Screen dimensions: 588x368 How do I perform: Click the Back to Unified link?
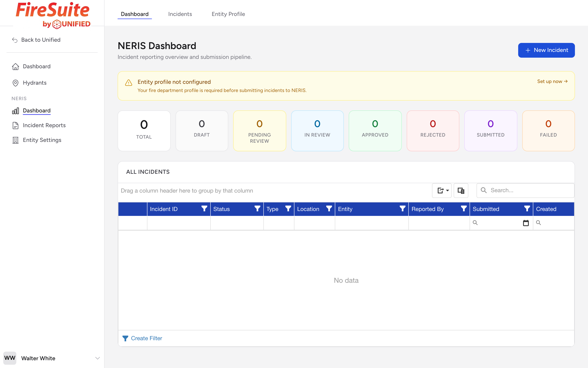(41, 40)
